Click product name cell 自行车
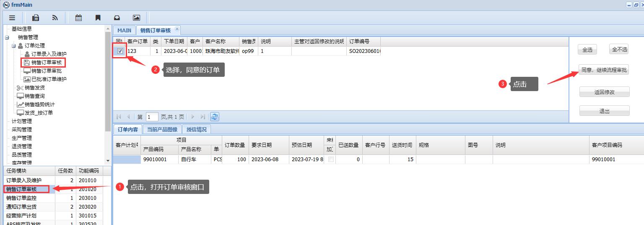Viewport: 644px width, 225px height. coord(195,160)
